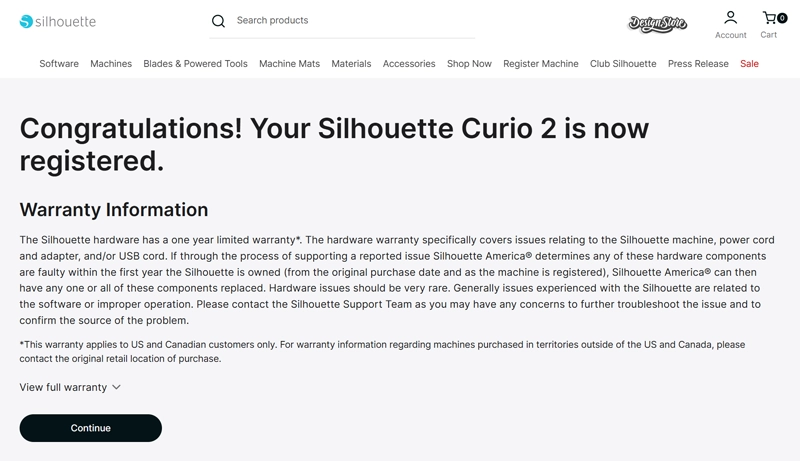The image size is (800, 461).
Task: Open the Machines menu
Action: click(111, 64)
